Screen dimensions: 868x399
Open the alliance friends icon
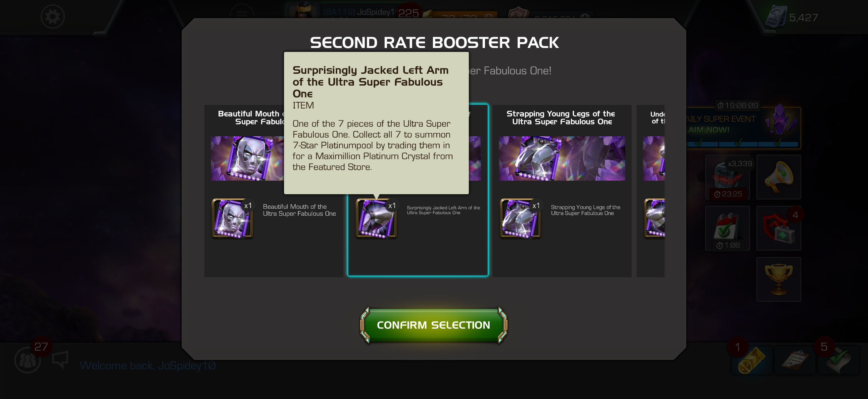pos(27,360)
